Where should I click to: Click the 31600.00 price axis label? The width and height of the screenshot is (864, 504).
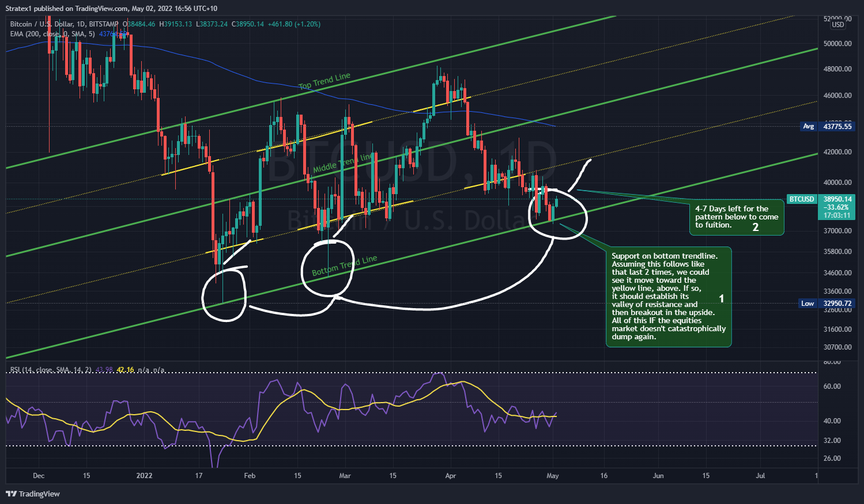pos(837,329)
